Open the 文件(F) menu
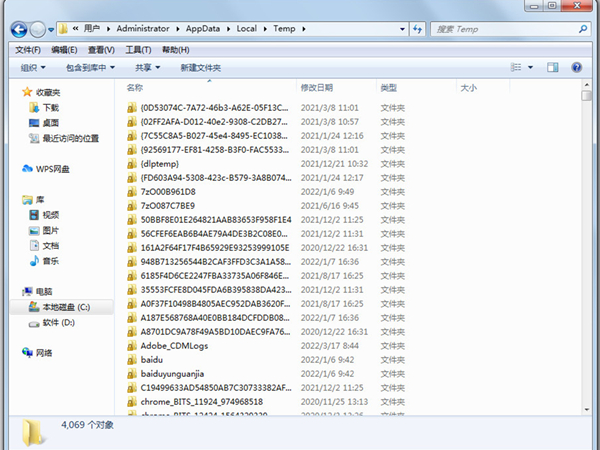Image resolution: width=600 pixels, height=450 pixels. click(x=27, y=49)
